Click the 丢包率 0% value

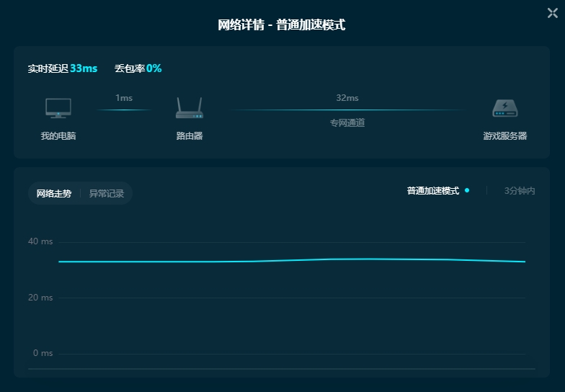[154, 68]
